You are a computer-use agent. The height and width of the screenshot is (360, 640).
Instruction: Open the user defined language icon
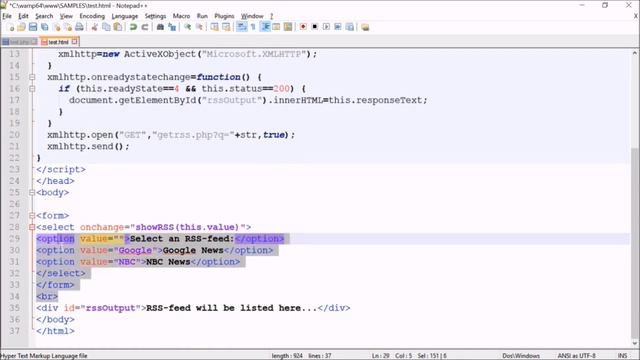276,27
